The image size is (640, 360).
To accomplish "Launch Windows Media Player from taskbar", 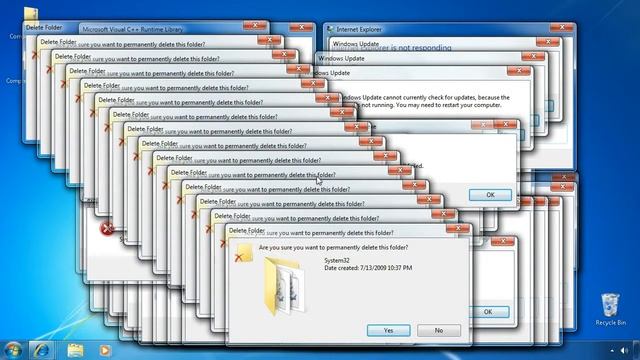I will (x=105, y=350).
